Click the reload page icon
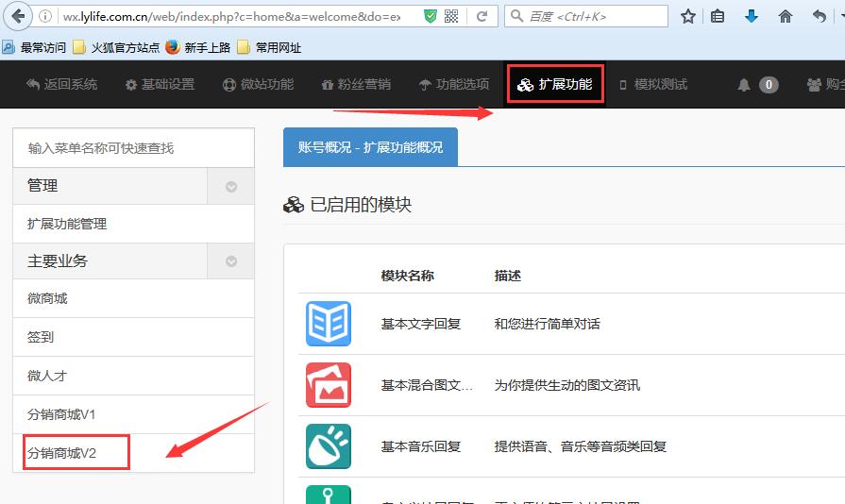The height and width of the screenshot is (504, 845). [x=482, y=16]
